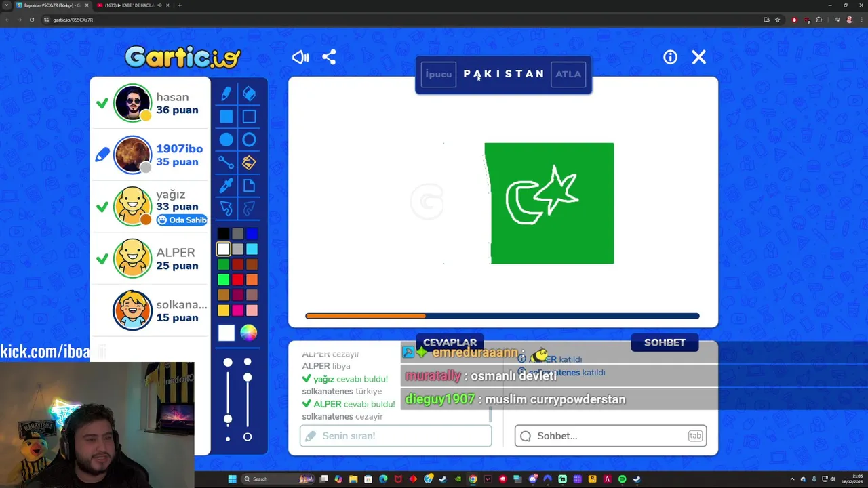Open File Explorer from the taskbar
The image size is (868, 488).
point(353,479)
